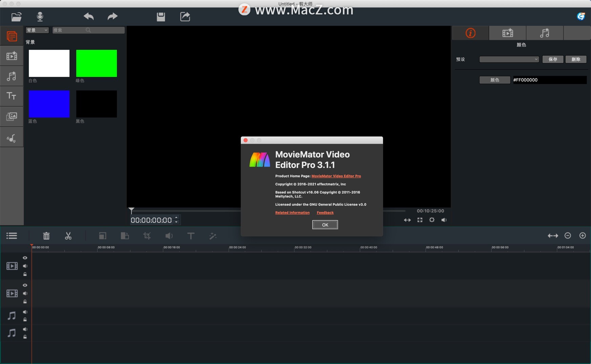Select the Text tool in left sidebar
Viewport: 591px width, 364px height.
click(x=12, y=96)
